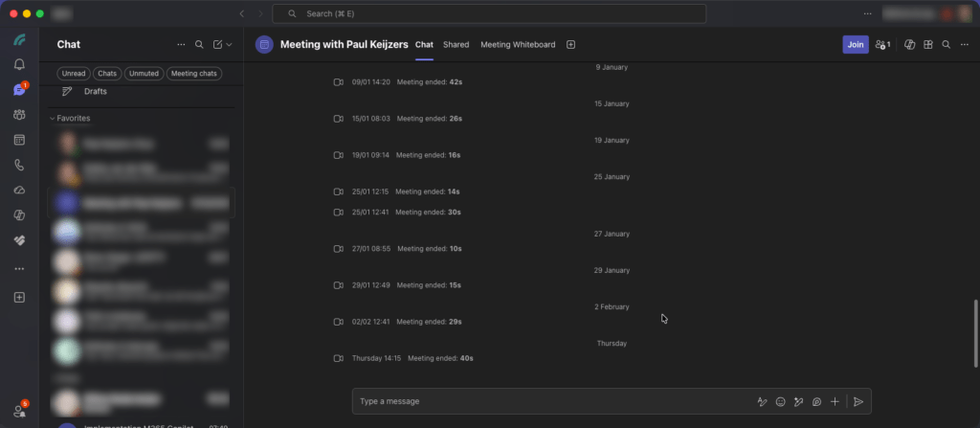Switch to the Meeting Whiteboard tab

pos(518,44)
